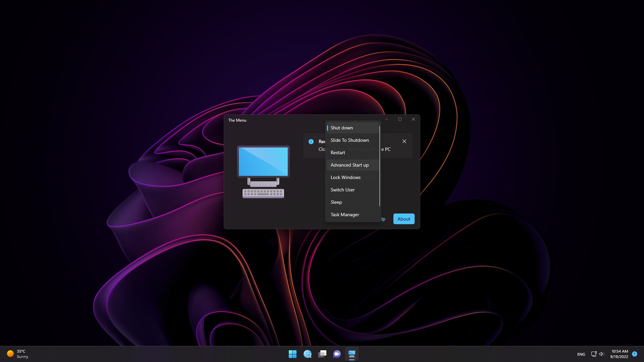Click The Menu app taskbar icon
The width and height of the screenshot is (644, 362).
click(x=352, y=354)
